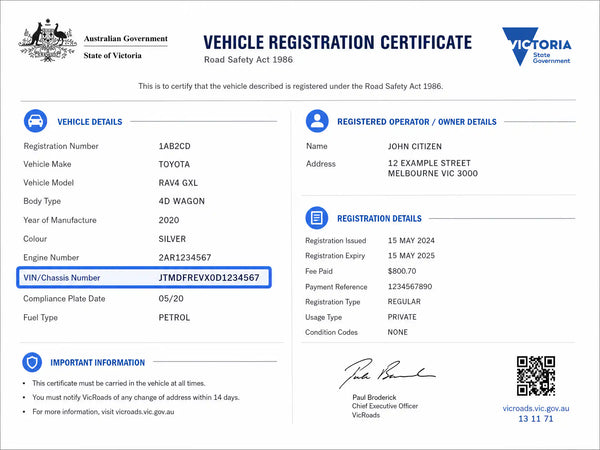Click the registration type value REGULAR
Viewport: 600px width, 450px height.
coord(404,302)
